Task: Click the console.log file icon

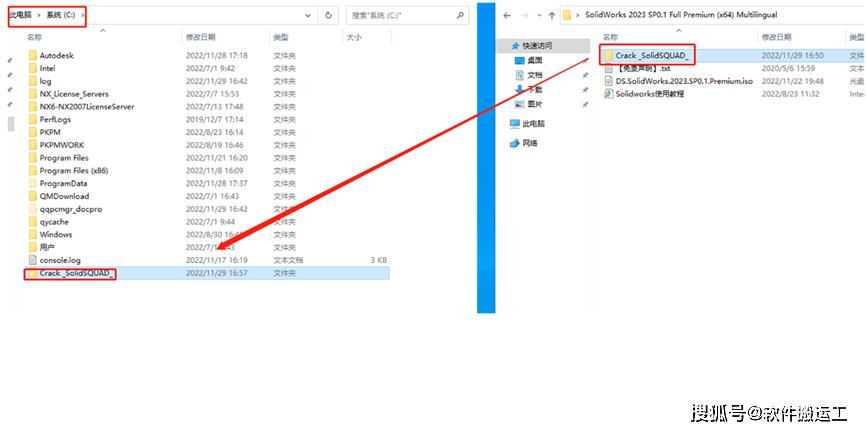Action: 33,260
